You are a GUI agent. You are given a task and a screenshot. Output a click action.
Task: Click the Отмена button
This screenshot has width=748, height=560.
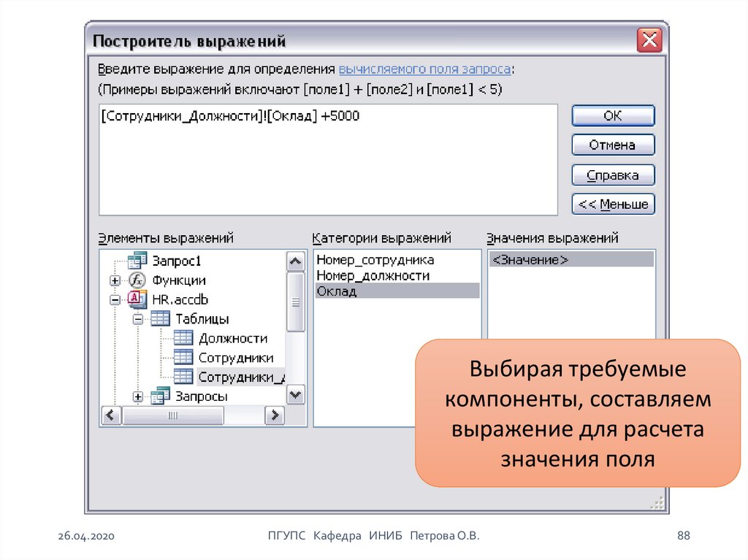coord(612,145)
